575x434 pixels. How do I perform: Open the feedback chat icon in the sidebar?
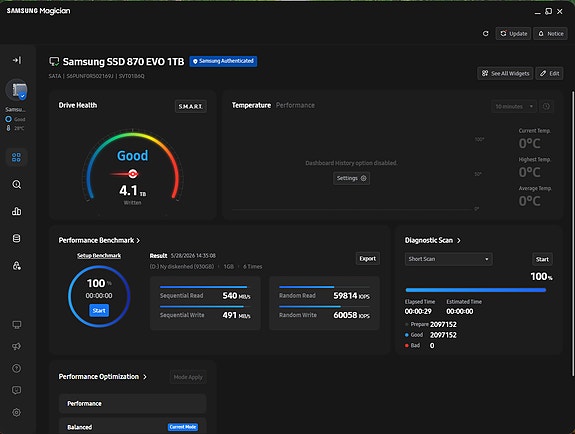point(17,390)
